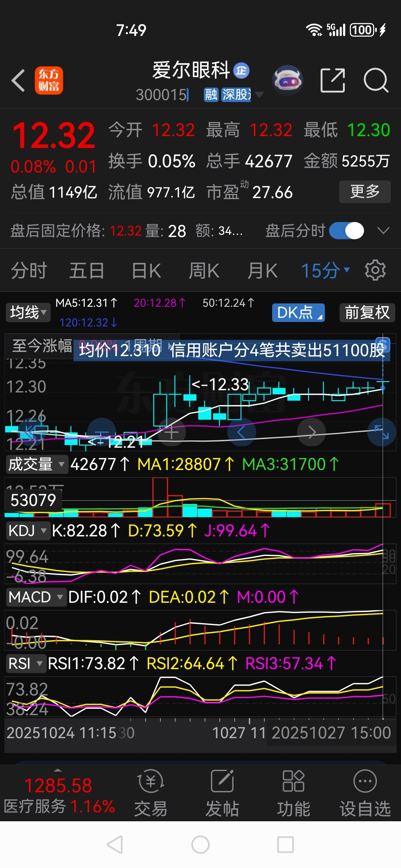This screenshot has width=401, height=868.
Task: Tap the MA1:28807 volume average label
Action: coord(186,464)
